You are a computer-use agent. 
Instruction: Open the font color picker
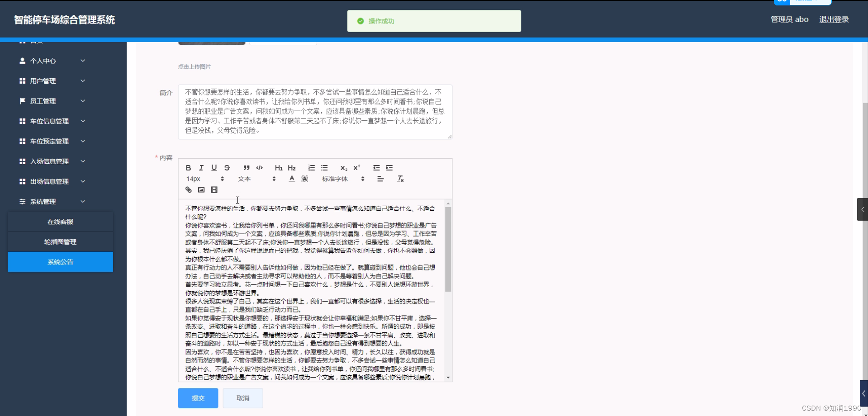[x=291, y=179]
